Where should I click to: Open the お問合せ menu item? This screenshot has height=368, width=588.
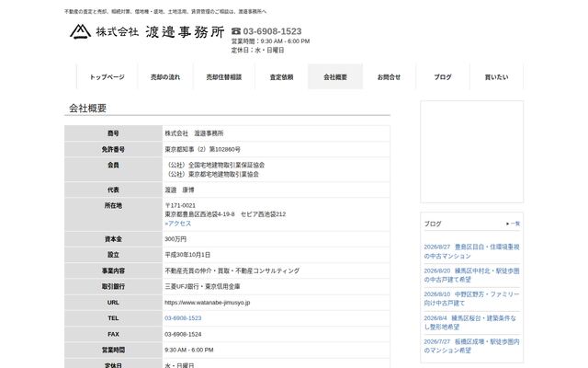389,77
